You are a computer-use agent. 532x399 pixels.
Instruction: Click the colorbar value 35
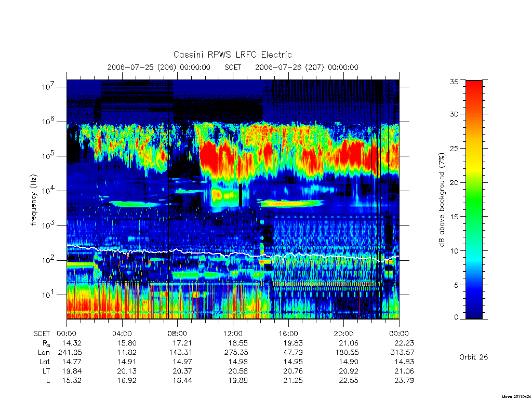454,82
